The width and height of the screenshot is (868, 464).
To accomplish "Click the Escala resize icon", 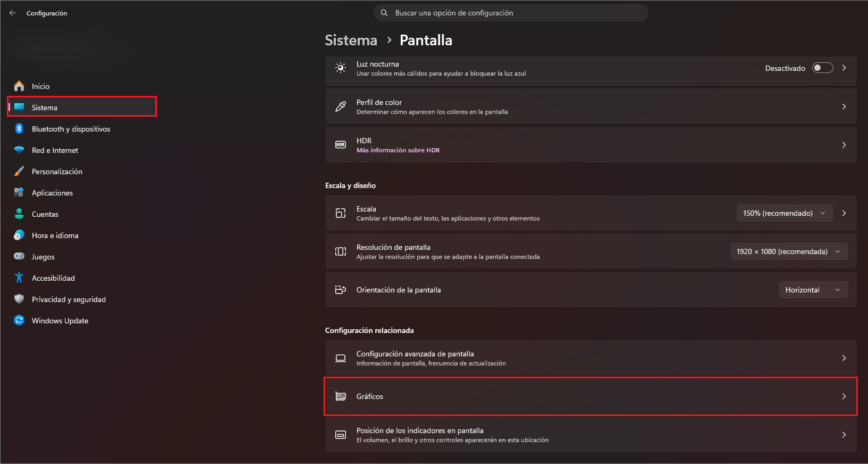I will pos(341,213).
